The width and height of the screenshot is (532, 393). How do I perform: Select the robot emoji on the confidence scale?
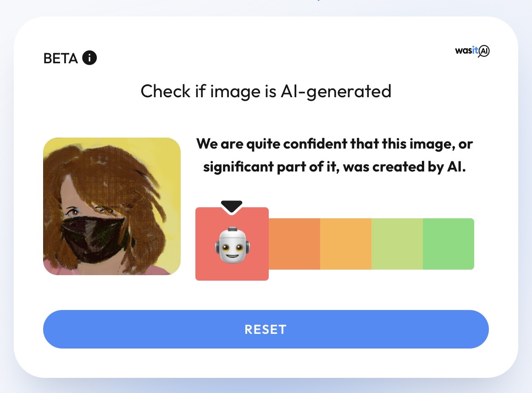(x=232, y=244)
